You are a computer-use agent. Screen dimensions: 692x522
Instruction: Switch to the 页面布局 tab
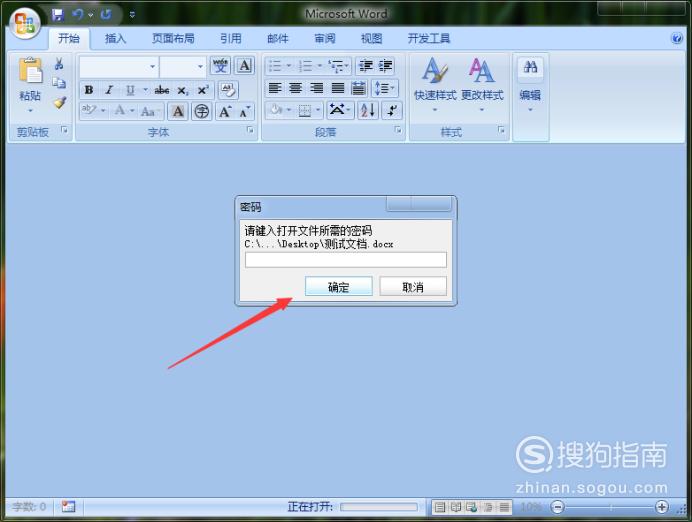coord(173,39)
